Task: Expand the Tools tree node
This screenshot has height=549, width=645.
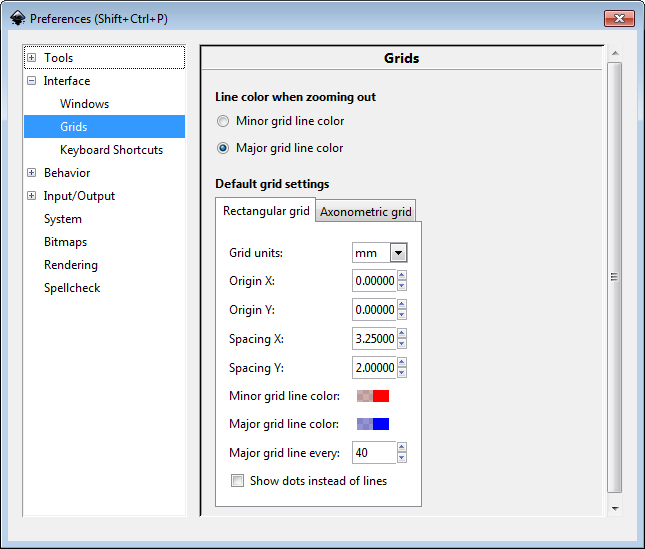Action: pyautogui.click(x=32, y=58)
